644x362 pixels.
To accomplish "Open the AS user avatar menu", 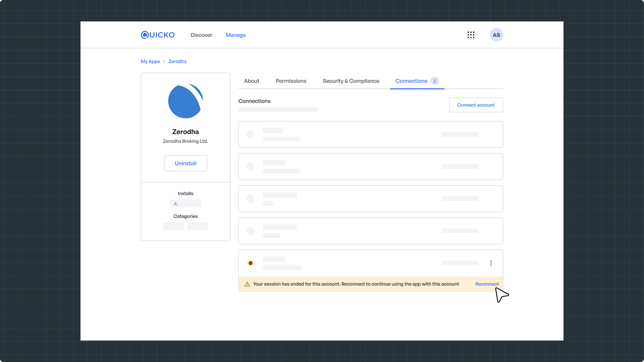I will 496,35.
